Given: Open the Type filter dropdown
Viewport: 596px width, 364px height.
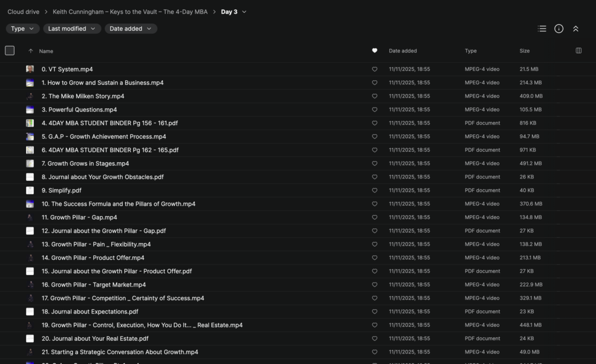Looking at the screenshot, I should 23,28.
